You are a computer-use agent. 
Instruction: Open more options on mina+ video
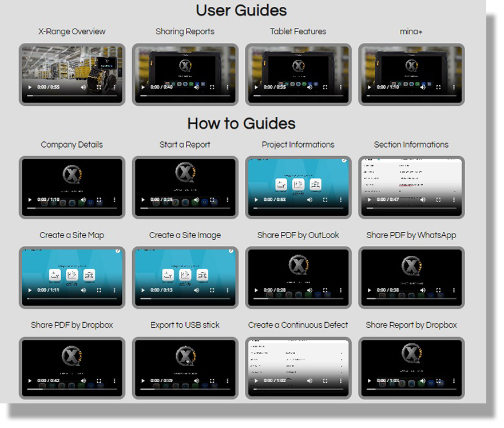(x=454, y=88)
